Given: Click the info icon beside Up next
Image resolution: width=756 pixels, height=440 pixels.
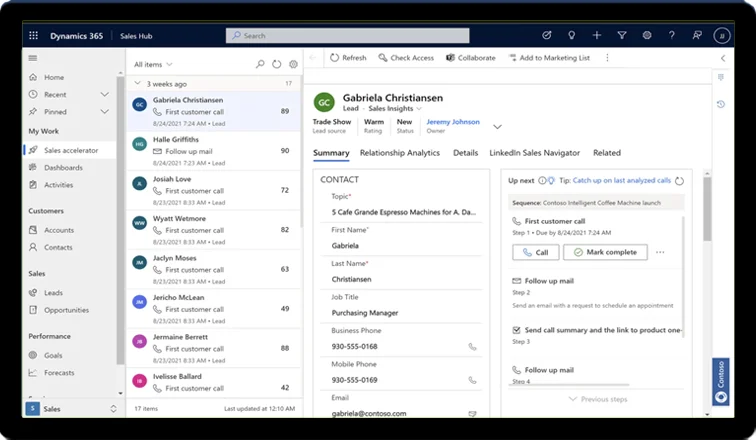Looking at the screenshot, I should pyautogui.click(x=542, y=181).
